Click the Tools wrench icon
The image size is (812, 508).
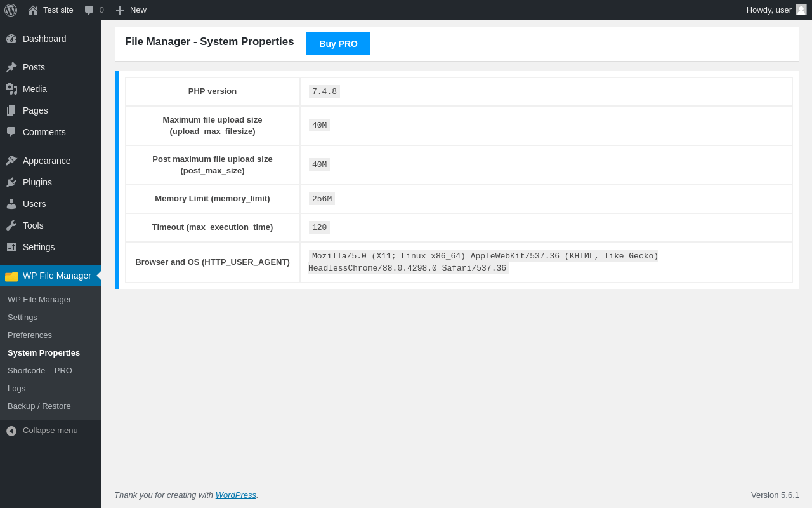(x=11, y=225)
